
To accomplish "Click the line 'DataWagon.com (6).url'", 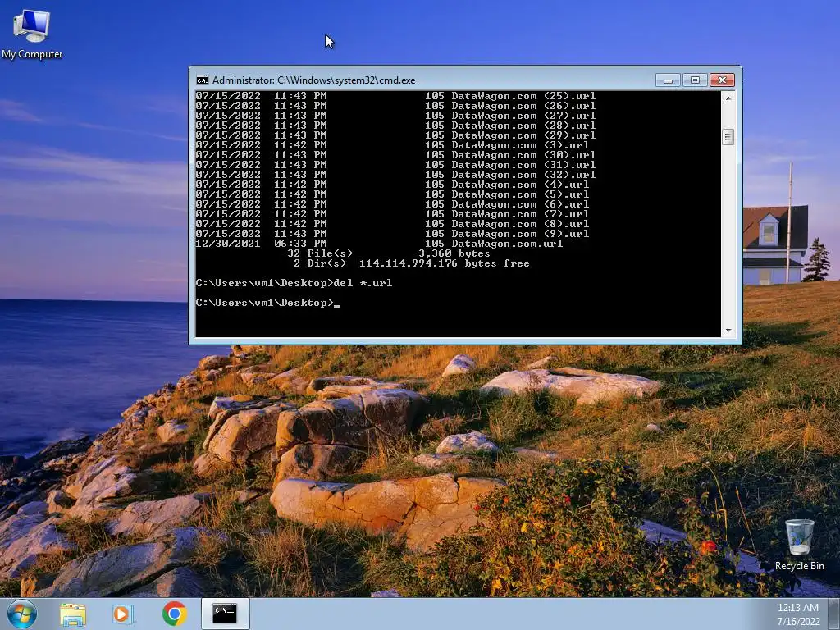I will pos(392,204).
